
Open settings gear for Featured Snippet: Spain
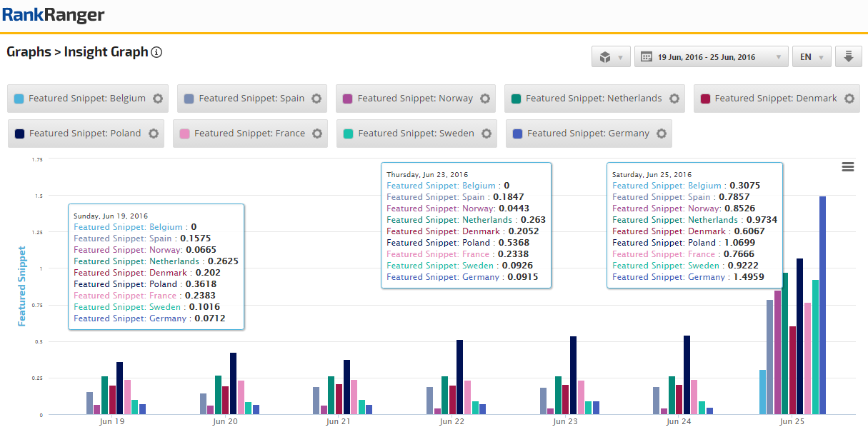(x=316, y=99)
